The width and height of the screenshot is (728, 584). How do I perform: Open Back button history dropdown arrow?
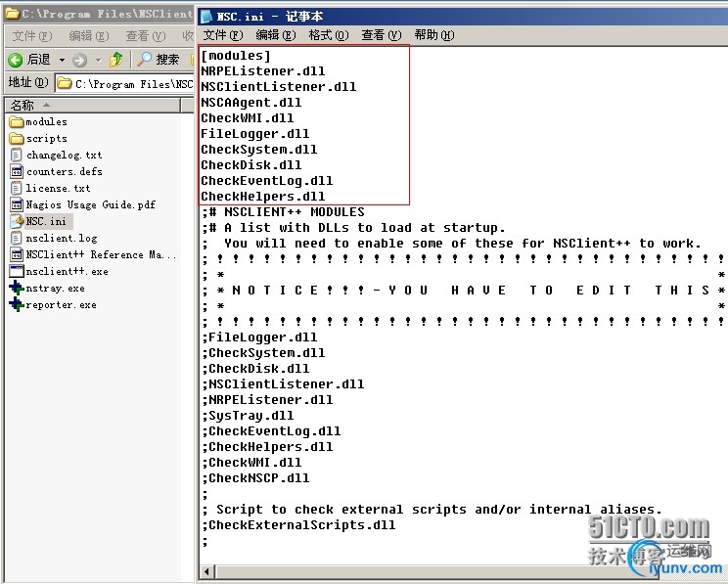coord(62,60)
